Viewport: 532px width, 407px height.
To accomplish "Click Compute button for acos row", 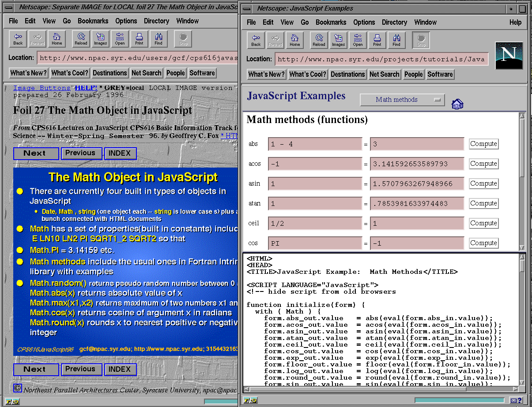I will (483, 164).
